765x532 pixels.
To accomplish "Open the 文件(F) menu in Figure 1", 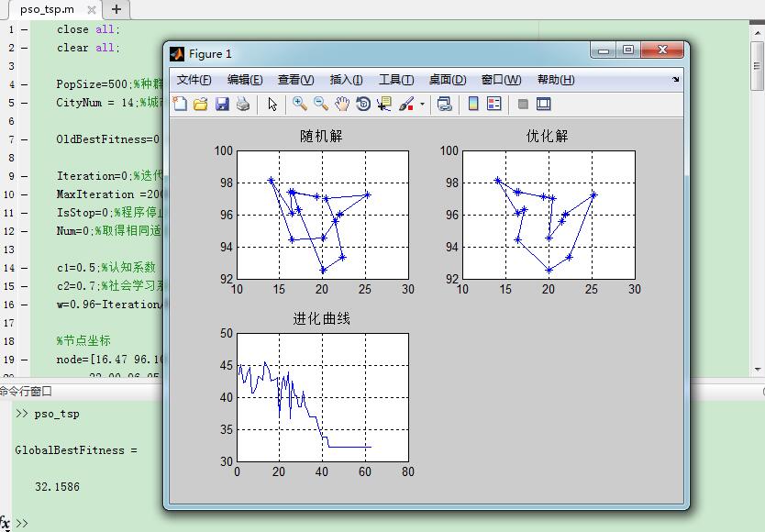I will tap(194, 80).
